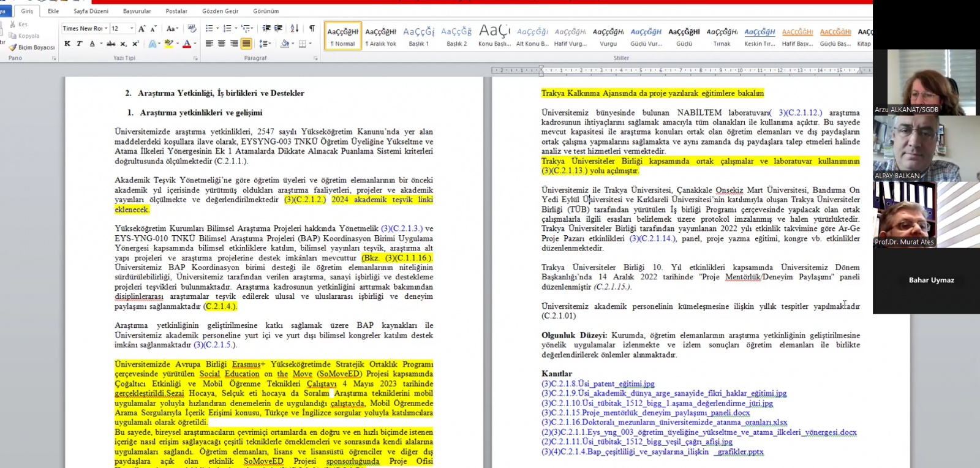Apply the Başlık 2 style
The image size is (980, 468).
pyautogui.click(x=456, y=36)
